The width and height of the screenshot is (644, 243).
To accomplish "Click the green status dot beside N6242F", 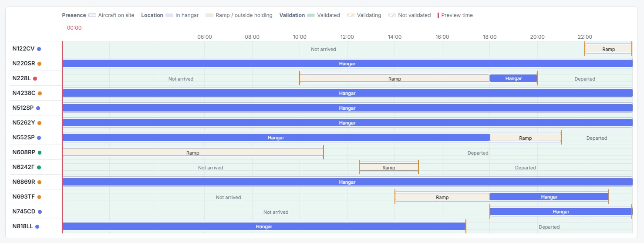I will [x=39, y=167].
